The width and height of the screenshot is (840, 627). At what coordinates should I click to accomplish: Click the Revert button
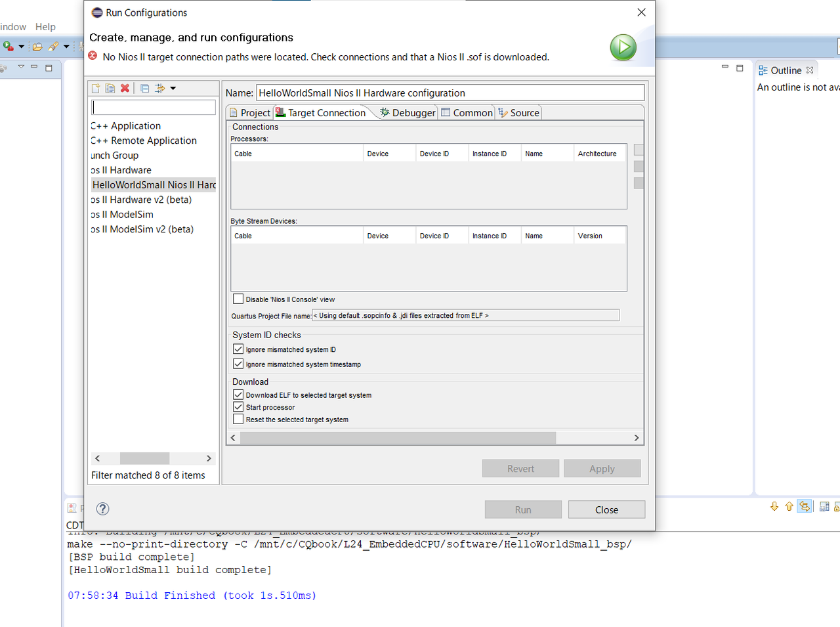pos(520,469)
